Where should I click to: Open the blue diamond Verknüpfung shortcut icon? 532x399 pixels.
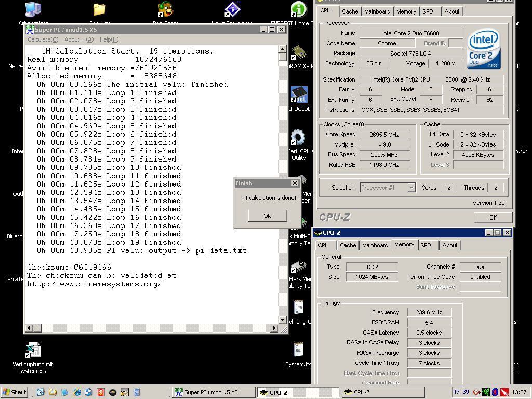(x=232, y=9)
